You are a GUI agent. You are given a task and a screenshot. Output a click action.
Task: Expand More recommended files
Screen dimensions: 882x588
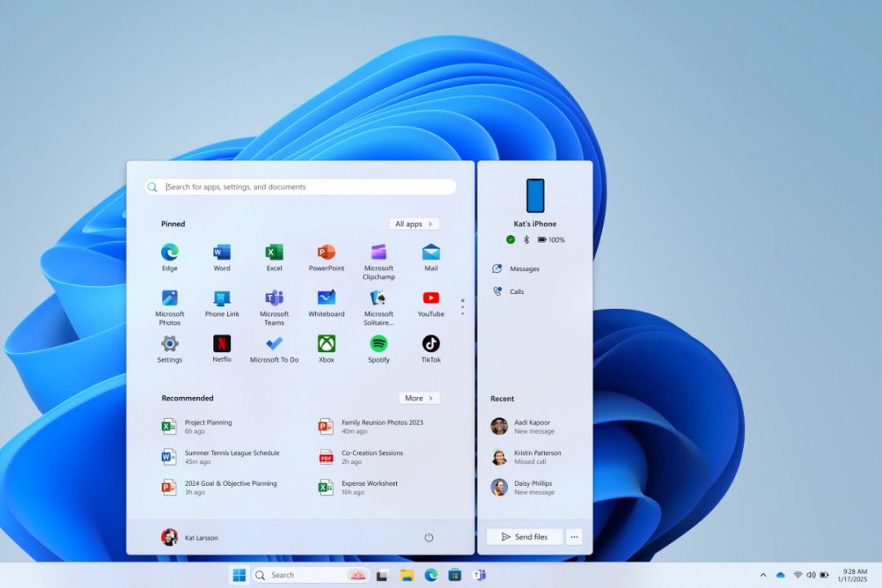click(x=419, y=398)
